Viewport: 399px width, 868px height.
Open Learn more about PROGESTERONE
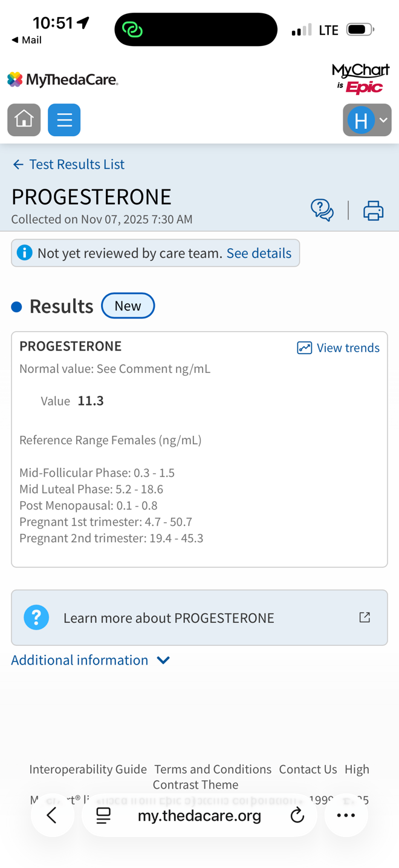tap(169, 617)
